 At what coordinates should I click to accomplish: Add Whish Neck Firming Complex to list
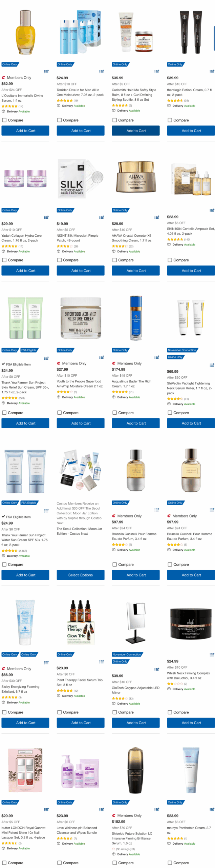pyautogui.click(x=212, y=655)
